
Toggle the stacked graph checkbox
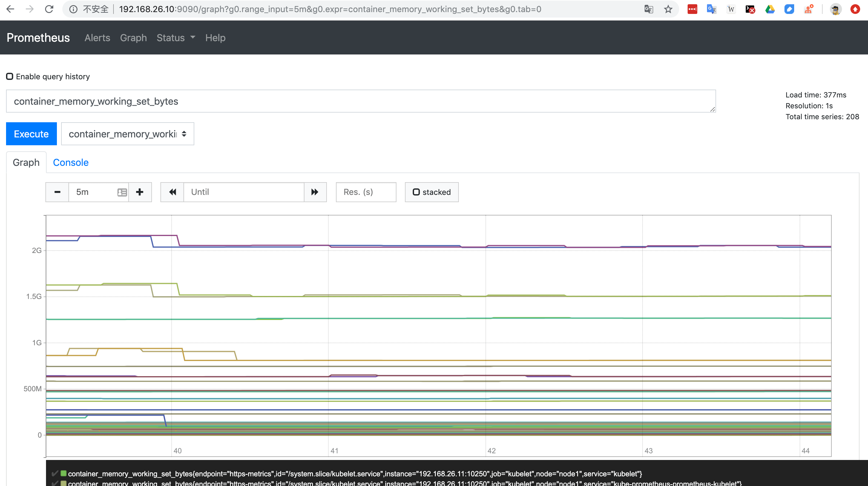coord(416,192)
